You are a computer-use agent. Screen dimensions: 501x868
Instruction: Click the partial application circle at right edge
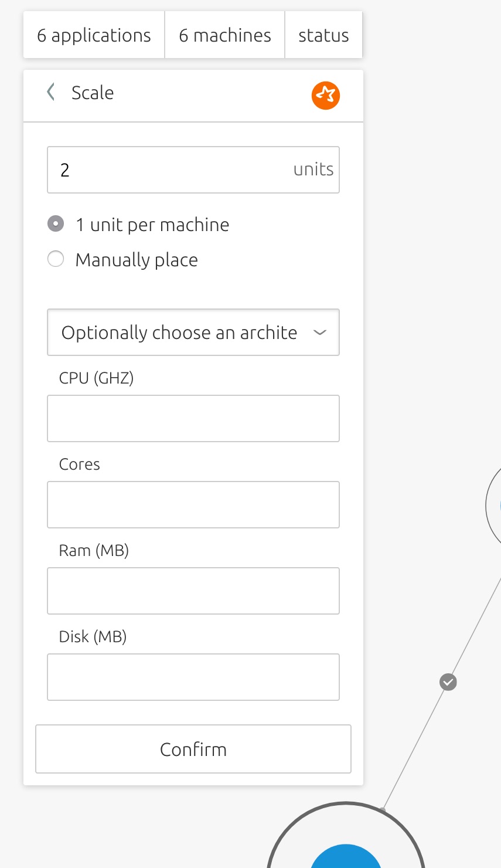coord(493,506)
